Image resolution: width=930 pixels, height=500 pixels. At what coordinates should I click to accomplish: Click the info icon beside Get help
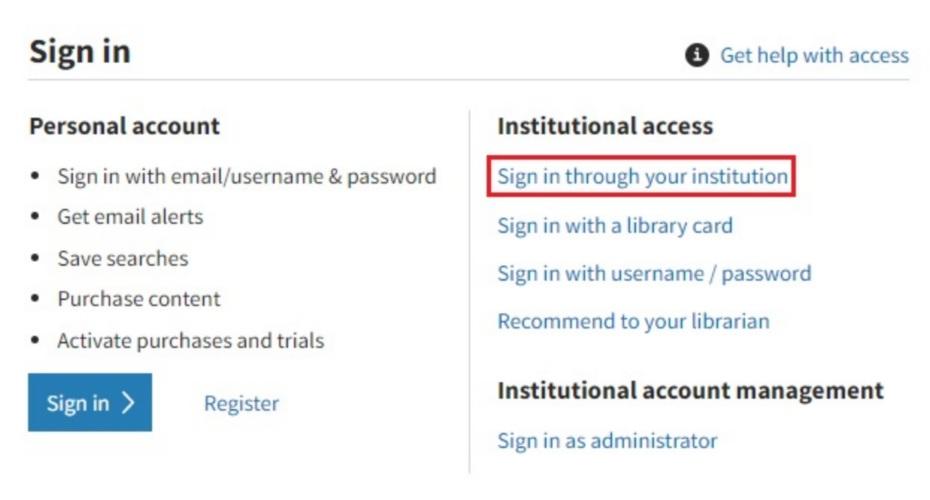point(697,55)
